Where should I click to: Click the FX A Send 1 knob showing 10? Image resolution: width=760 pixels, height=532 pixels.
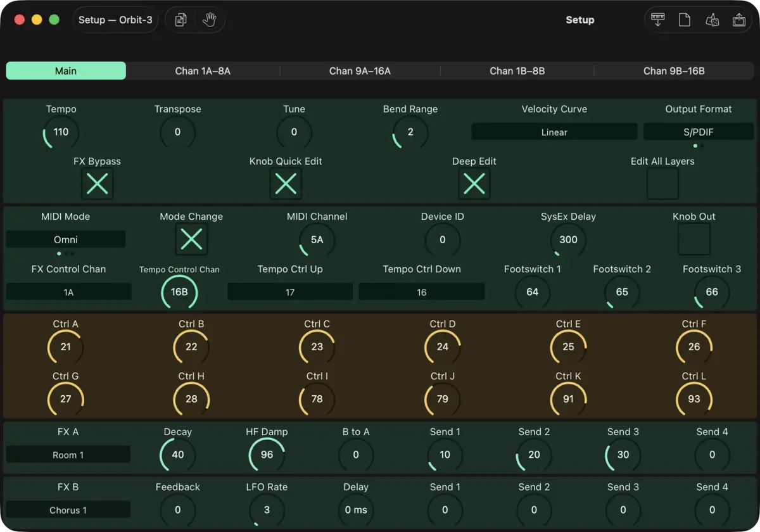445,455
